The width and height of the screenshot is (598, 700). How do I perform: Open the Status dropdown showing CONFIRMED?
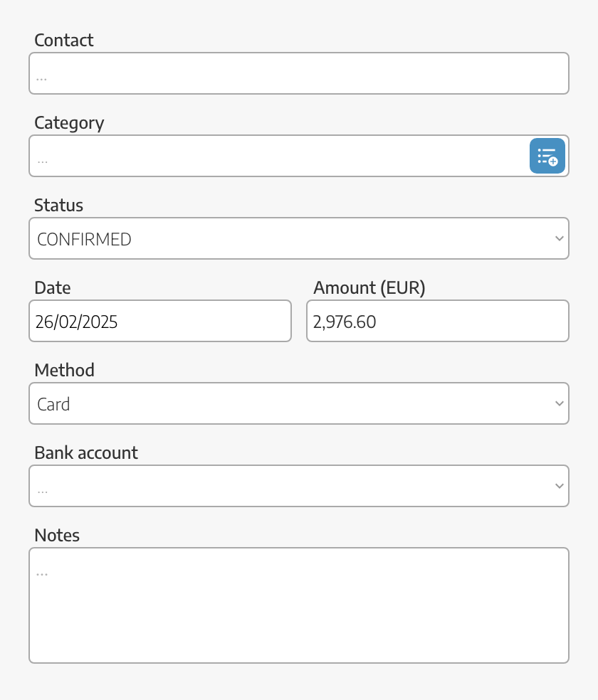pyautogui.click(x=299, y=238)
